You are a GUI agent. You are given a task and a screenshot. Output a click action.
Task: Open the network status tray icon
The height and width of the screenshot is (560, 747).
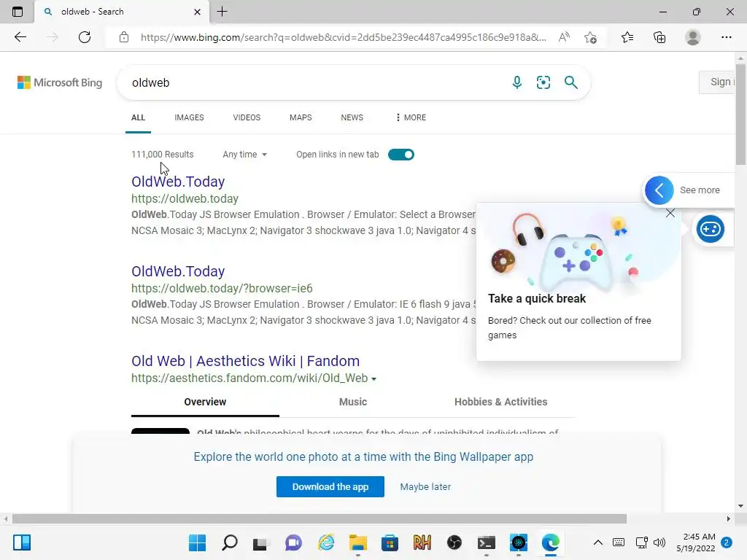(641, 542)
